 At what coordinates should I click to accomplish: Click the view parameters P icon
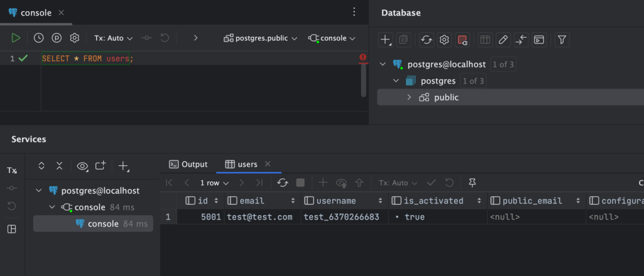[57, 38]
